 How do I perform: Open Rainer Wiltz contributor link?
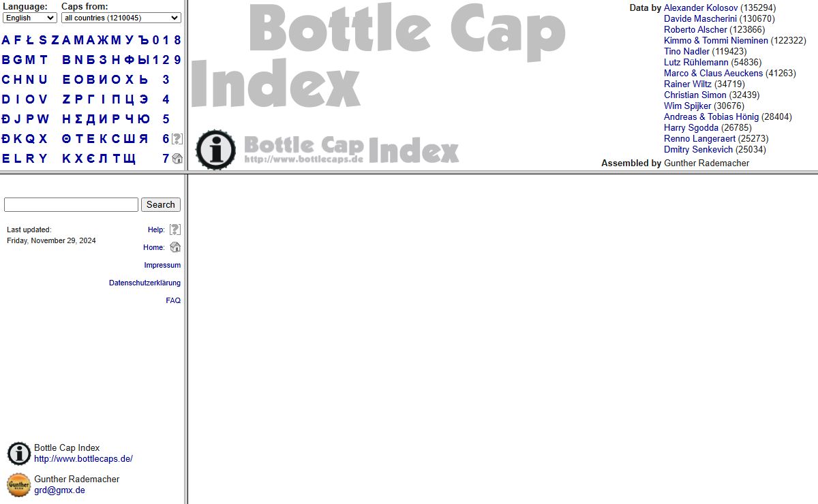688,84
